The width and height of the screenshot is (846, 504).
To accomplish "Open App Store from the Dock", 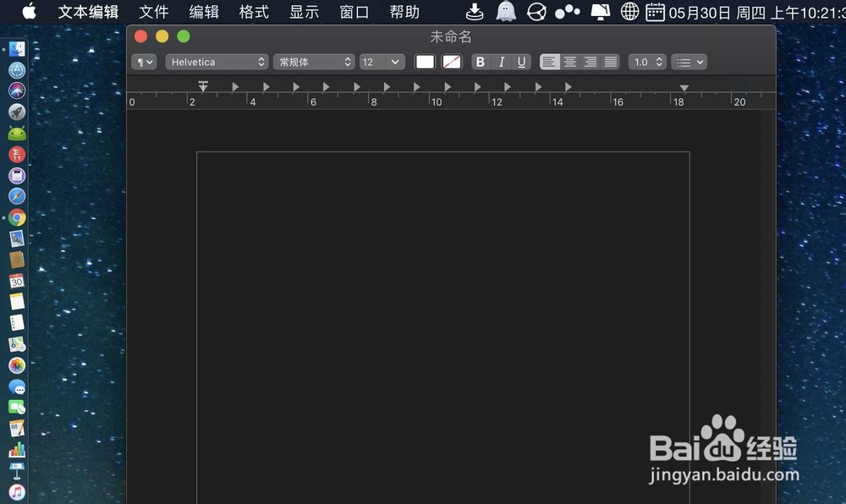I will (x=17, y=70).
